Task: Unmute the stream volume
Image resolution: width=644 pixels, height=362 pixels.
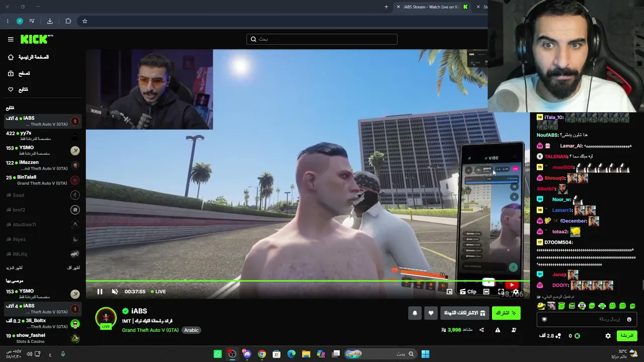Action: pyautogui.click(x=115, y=292)
